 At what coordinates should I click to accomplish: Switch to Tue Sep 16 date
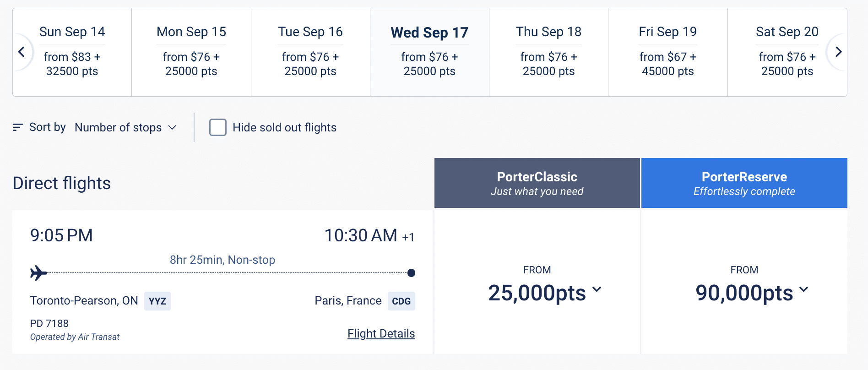[310, 52]
